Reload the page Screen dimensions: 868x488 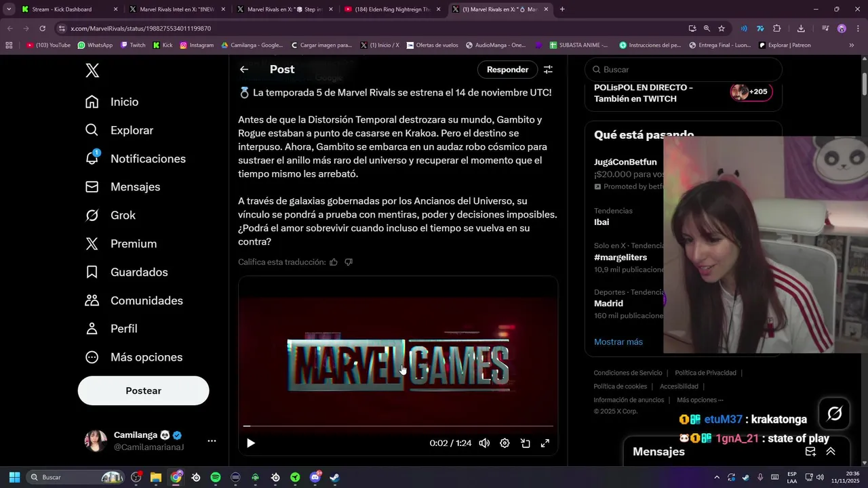click(x=42, y=28)
